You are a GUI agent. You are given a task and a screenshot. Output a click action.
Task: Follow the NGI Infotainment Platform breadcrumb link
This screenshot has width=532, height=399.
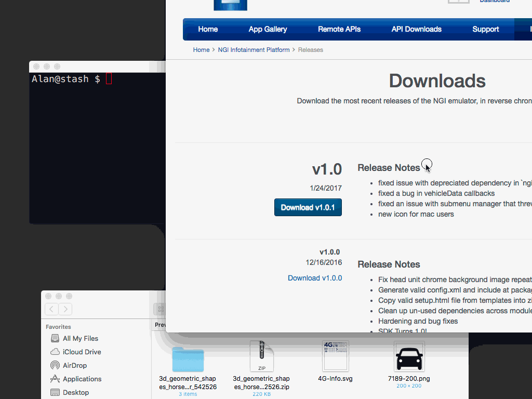(x=254, y=50)
